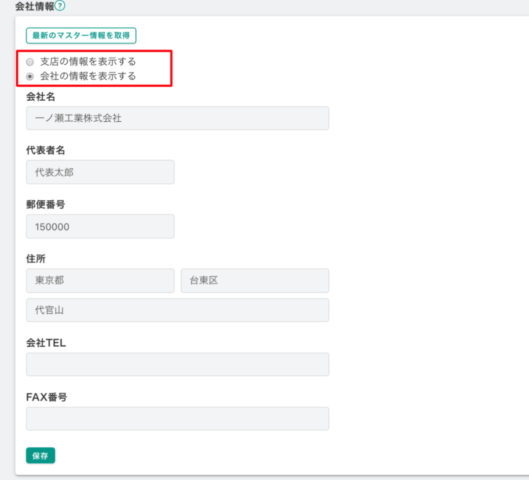Select the 郵便番号 field with 150000

100,226
